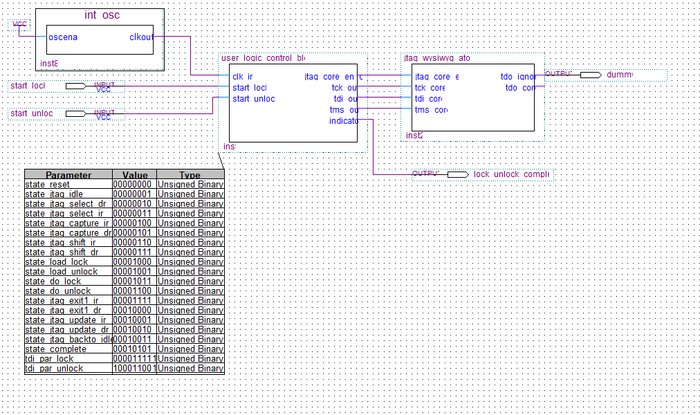This screenshot has width=700, height=415.
Task: Select the VCC symbol near int_osc
Action: point(19,25)
